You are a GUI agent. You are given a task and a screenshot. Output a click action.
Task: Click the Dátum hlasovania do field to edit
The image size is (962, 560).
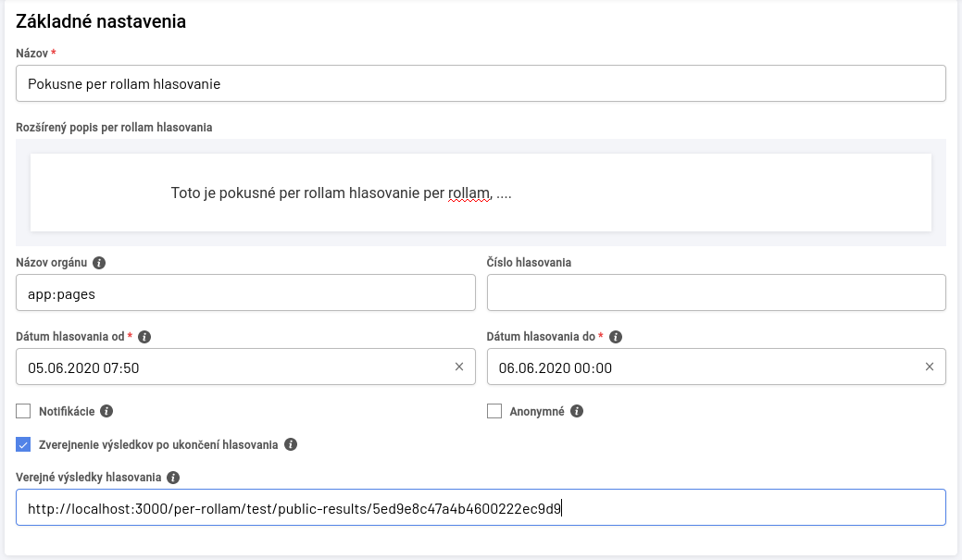(x=704, y=367)
